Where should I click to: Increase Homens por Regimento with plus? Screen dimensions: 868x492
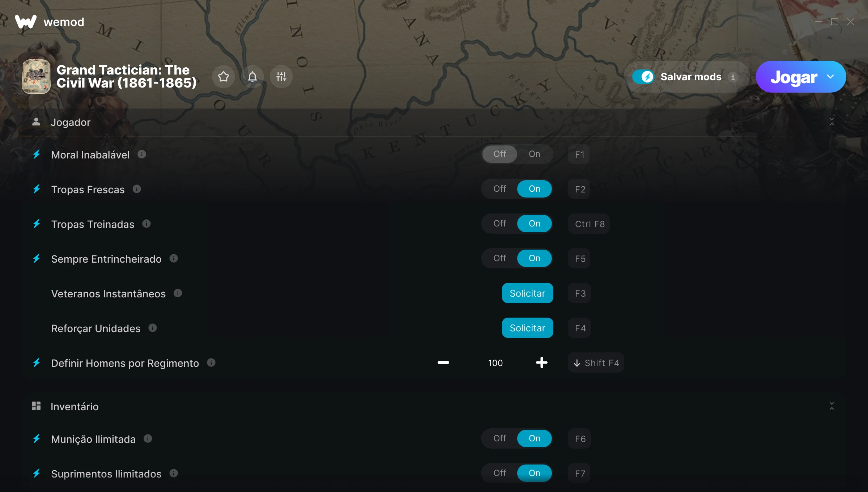click(x=542, y=362)
